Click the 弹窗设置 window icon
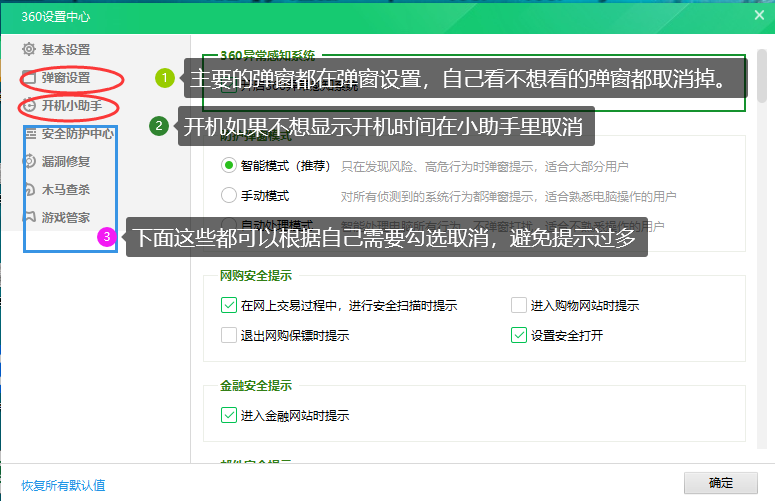775x501 pixels. [x=29, y=78]
